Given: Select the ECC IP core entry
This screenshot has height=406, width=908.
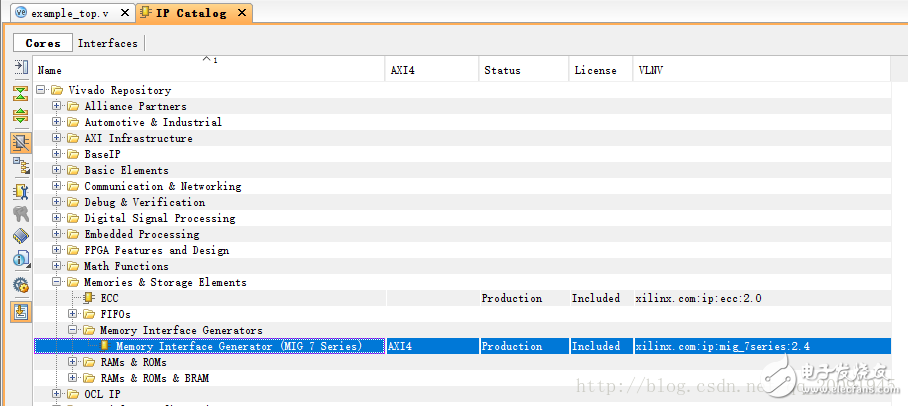Looking at the screenshot, I should [109, 298].
